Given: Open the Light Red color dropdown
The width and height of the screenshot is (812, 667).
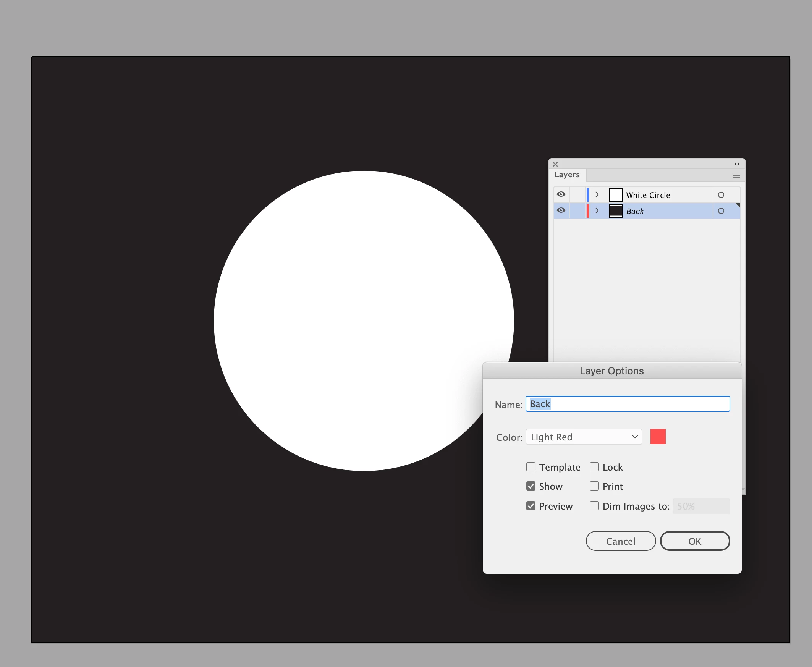Looking at the screenshot, I should pos(584,437).
